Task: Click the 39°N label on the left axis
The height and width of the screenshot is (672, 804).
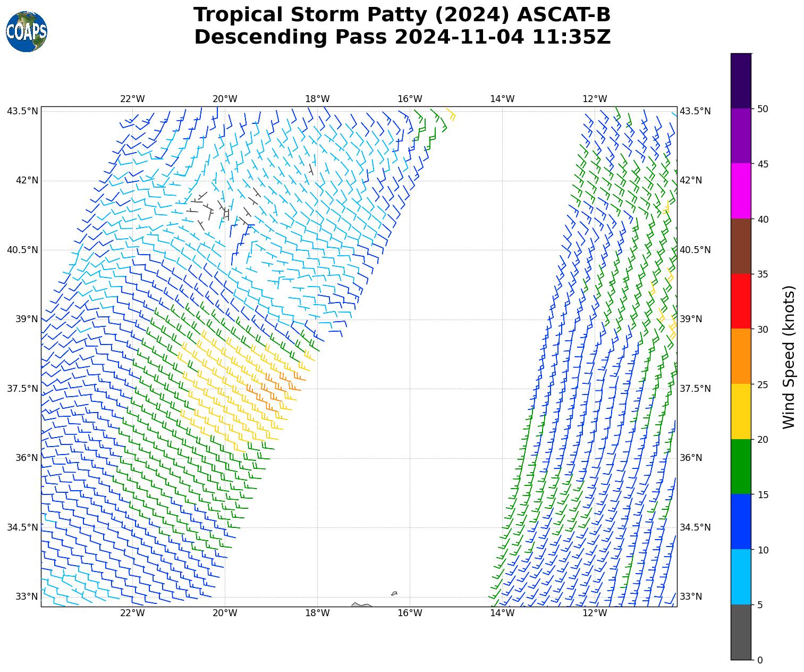Action: click(27, 319)
